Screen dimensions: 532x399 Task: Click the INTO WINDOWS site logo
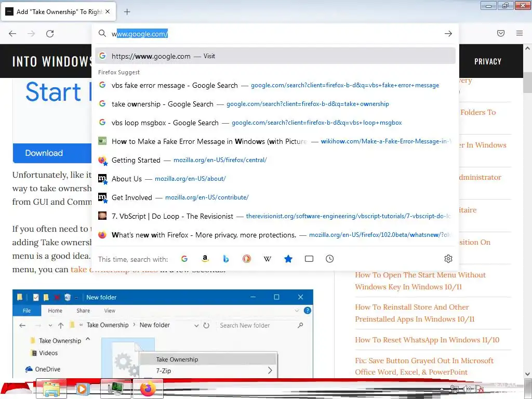click(x=51, y=61)
